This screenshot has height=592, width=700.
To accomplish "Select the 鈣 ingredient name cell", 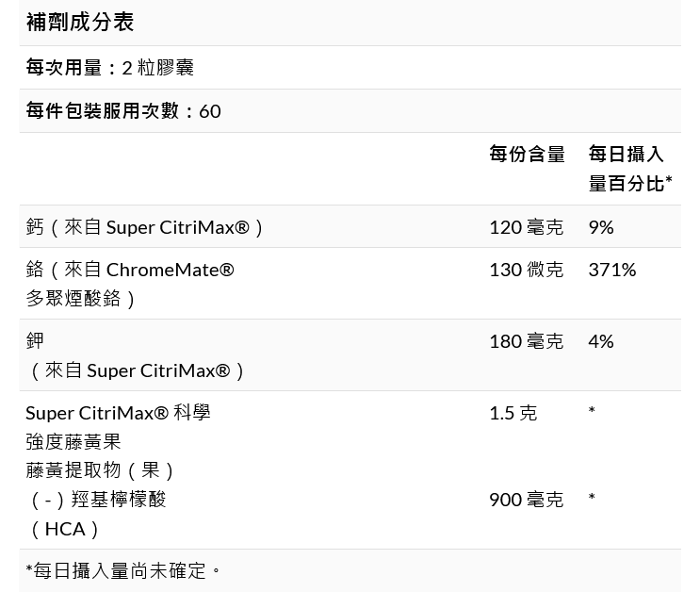I will [145, 227].
